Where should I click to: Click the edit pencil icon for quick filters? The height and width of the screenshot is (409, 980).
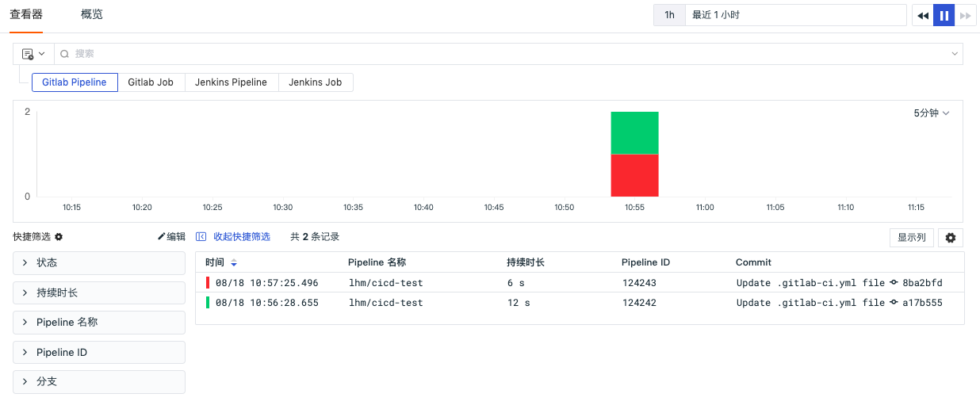click(x=162, y=236)
